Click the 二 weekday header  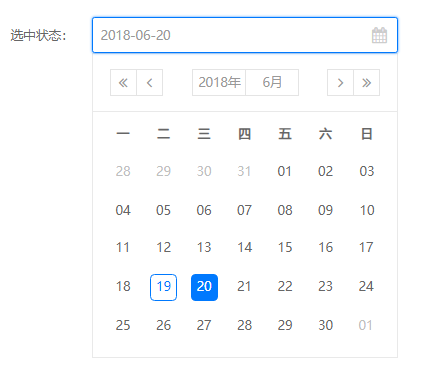[163, 134]
